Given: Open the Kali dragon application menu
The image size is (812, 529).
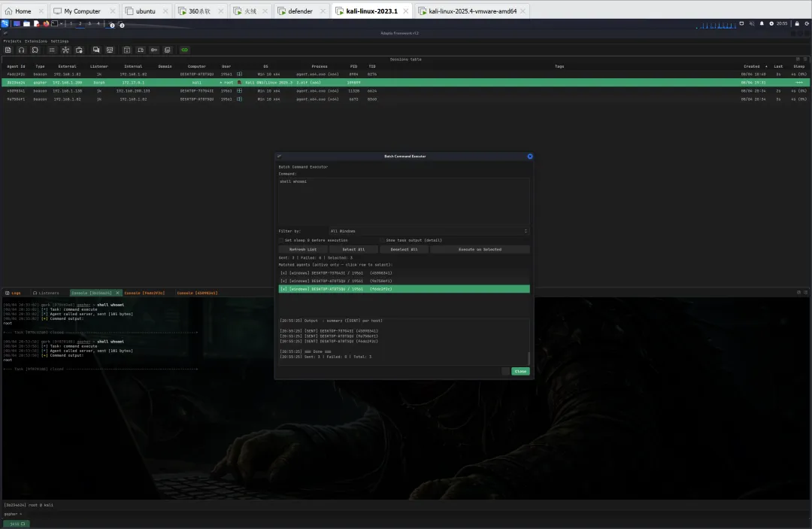Looking at the screenshot, I should pos(5,23).
